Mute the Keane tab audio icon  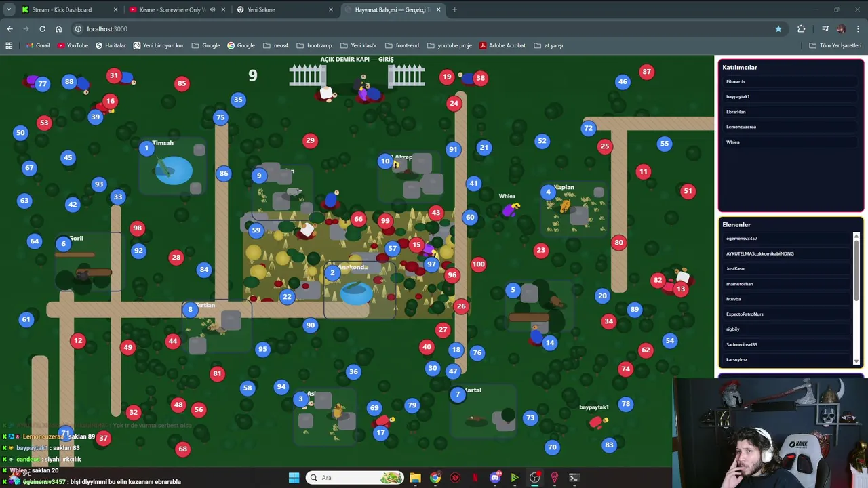212,9
